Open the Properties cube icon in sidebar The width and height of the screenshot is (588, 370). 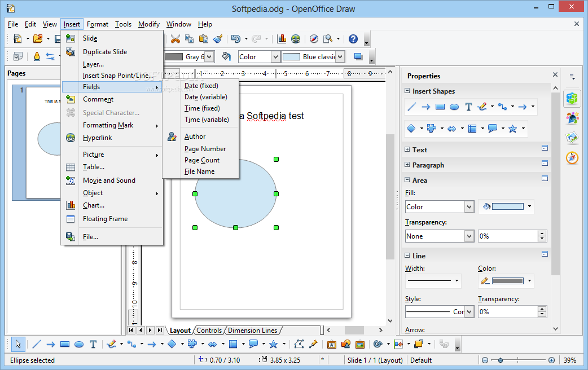(572, 99)
